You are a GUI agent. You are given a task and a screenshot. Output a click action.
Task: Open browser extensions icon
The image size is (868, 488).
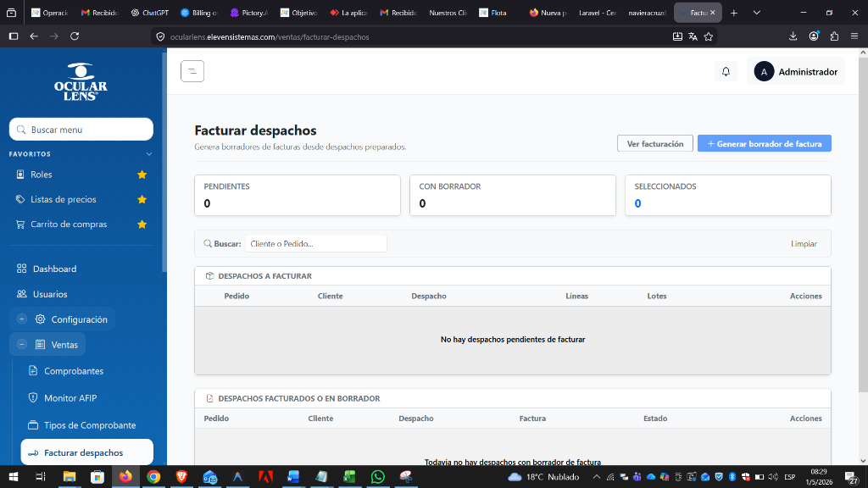point(834,36)
